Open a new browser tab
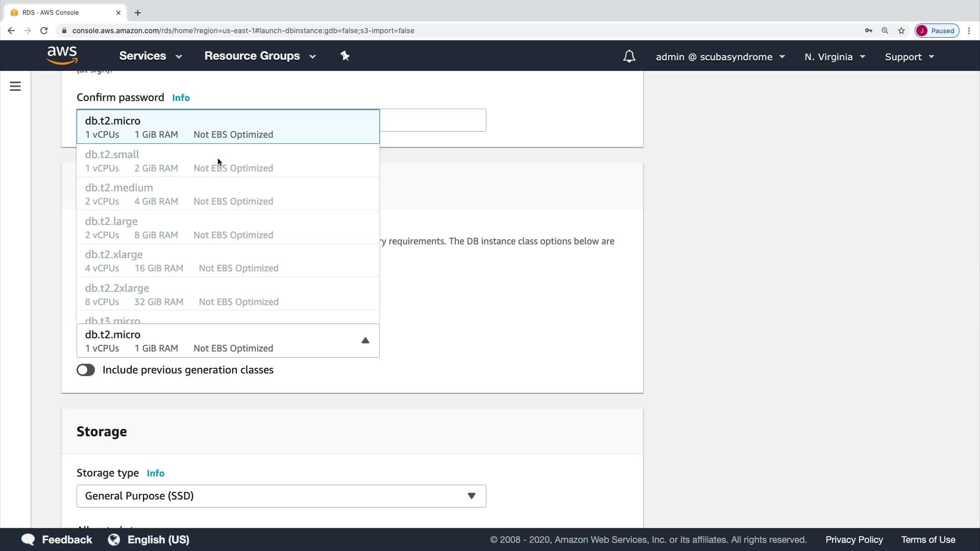This screenshot has width=980, height=551. pos(138,13)
